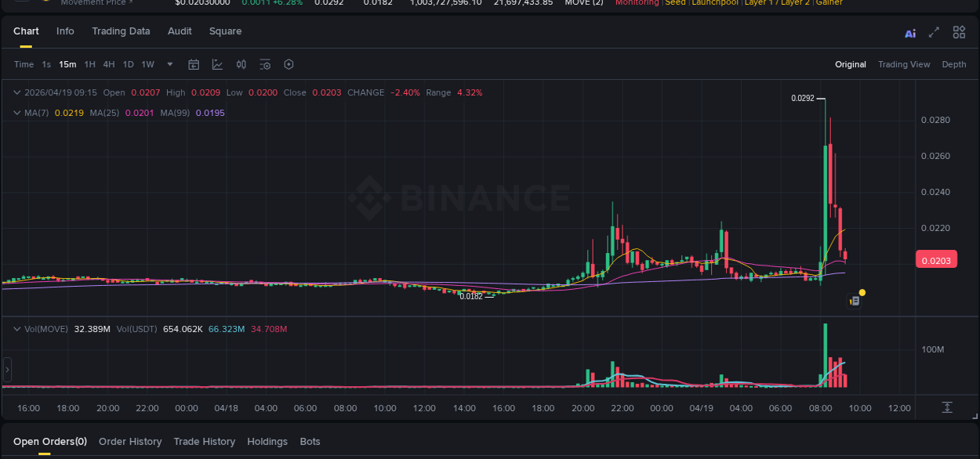The image size is (980, 459).
Task: Open the widgets grid icon top right
Action: coord(959,32)
